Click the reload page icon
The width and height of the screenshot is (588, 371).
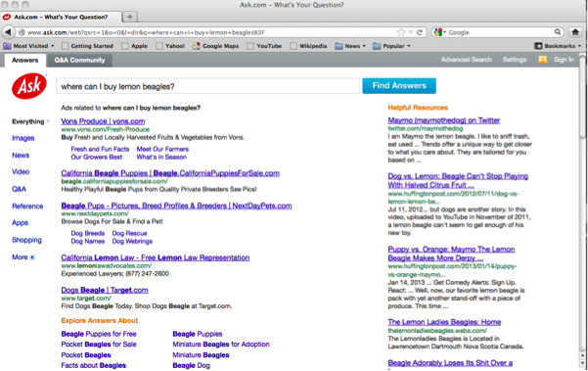(x=420, y=32)
